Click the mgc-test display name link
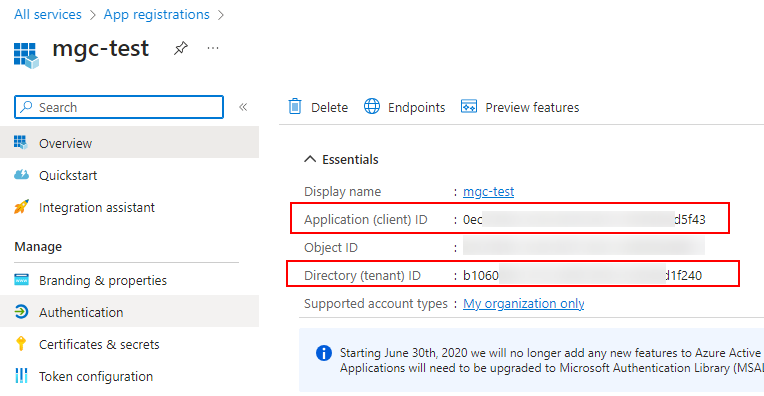 (x=488, y=191)
